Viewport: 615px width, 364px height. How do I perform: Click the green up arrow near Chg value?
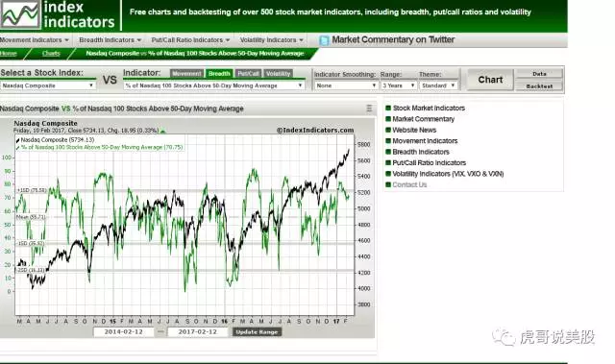[x=163, y=131]
